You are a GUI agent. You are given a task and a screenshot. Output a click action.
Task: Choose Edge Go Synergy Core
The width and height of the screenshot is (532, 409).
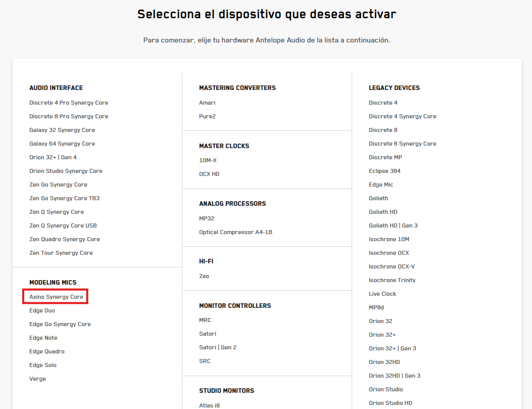60,324
